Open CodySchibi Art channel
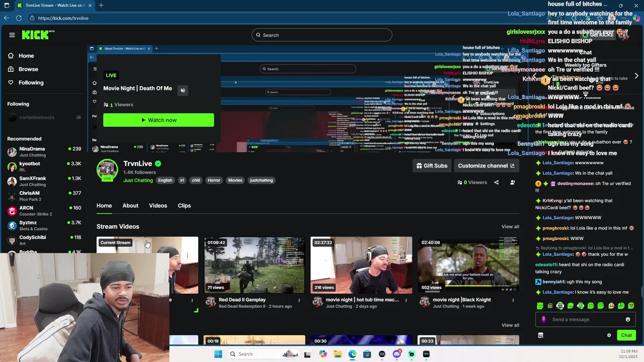This screenshot has height=362, width=644. [44, 240]
